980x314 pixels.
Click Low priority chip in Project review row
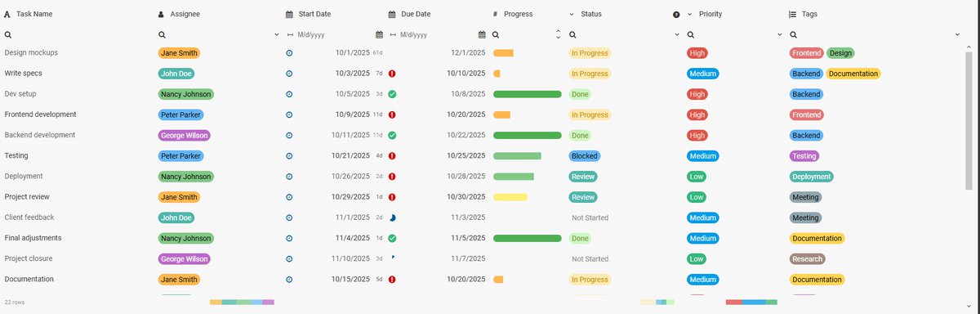pyautogui.click(x=696, y=197)
